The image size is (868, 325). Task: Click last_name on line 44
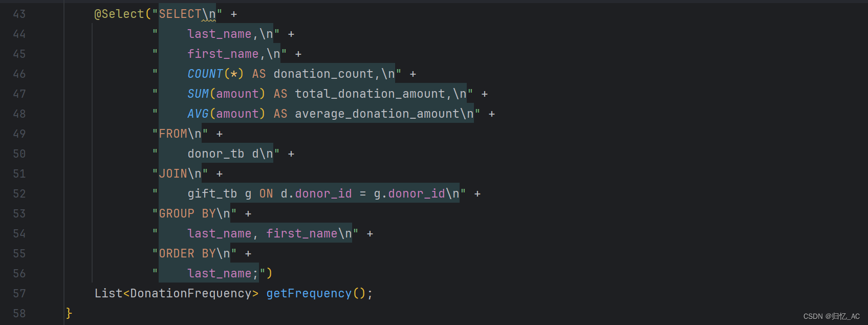click(x=220, y=34)
